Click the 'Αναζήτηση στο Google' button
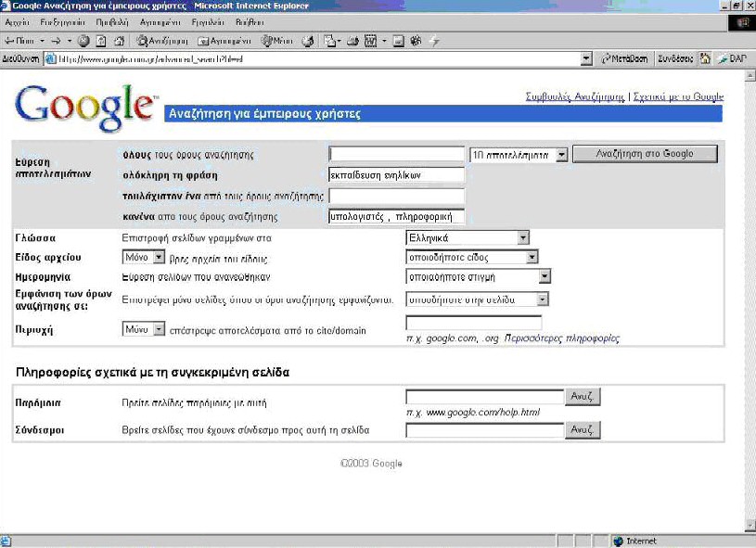This screenshot has width=756, height=548. tap(645, 154)
